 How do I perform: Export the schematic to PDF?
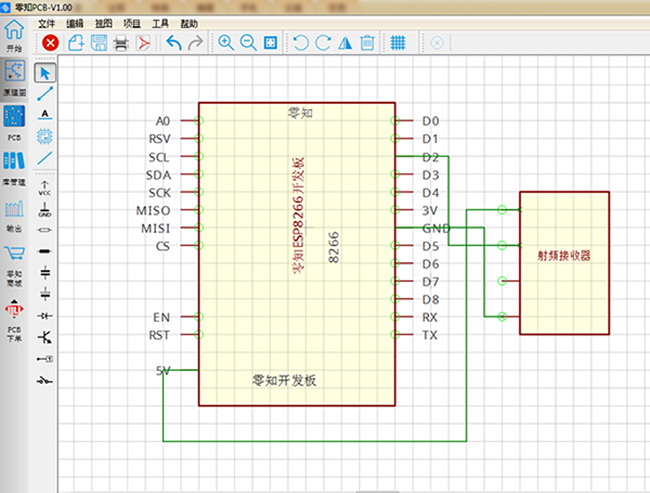click(x=143, y=43)
